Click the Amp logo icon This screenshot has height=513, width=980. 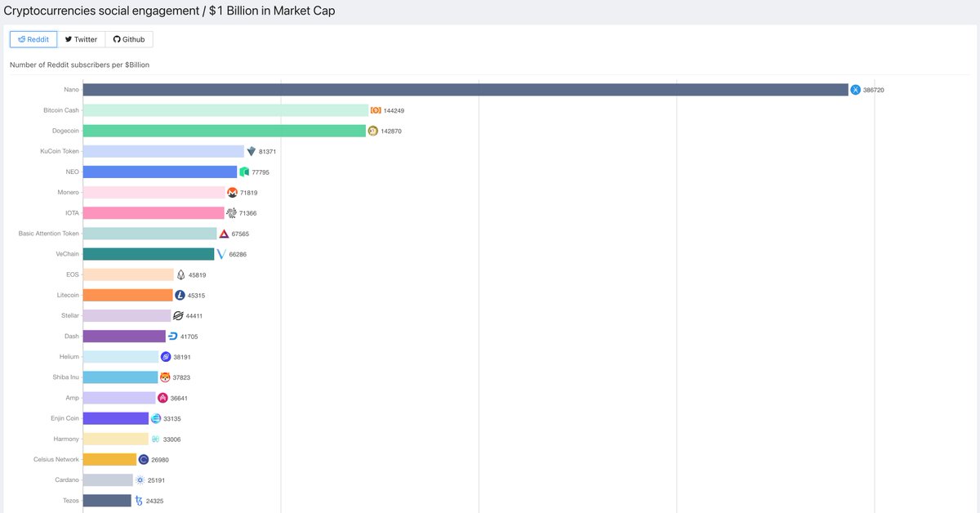(x=163, y=398)
